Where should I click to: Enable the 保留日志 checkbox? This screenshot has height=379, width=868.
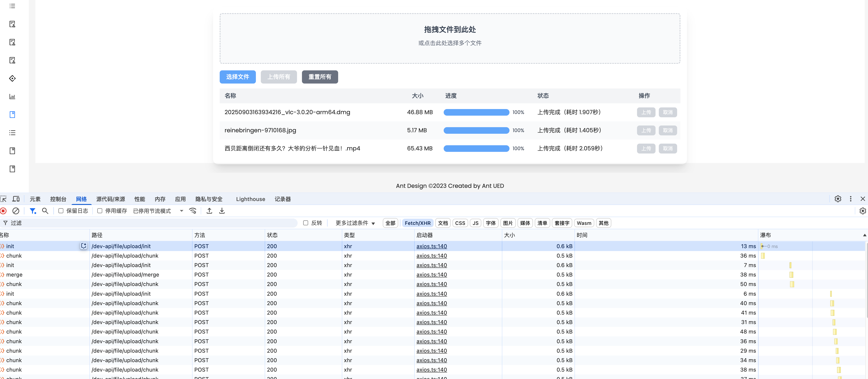coord(61,211)
